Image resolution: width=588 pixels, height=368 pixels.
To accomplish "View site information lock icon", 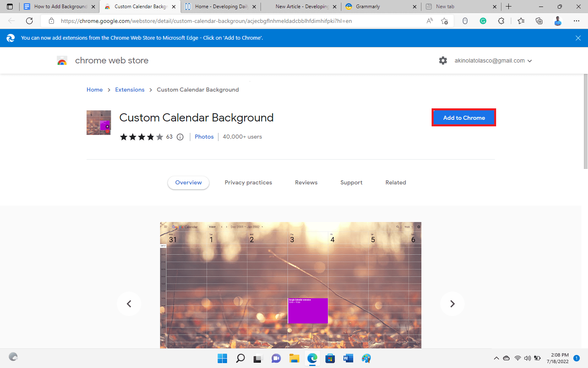I will click(x=51, y=21).
